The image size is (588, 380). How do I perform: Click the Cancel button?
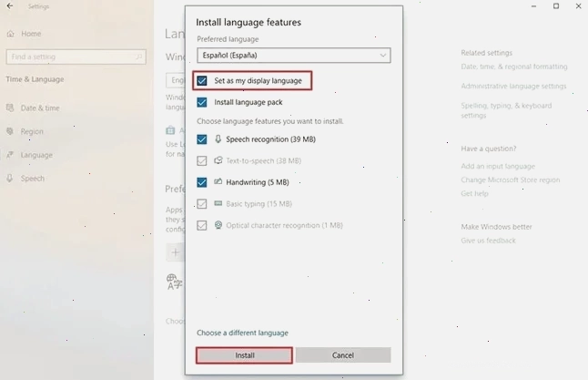tap(343, 355)
